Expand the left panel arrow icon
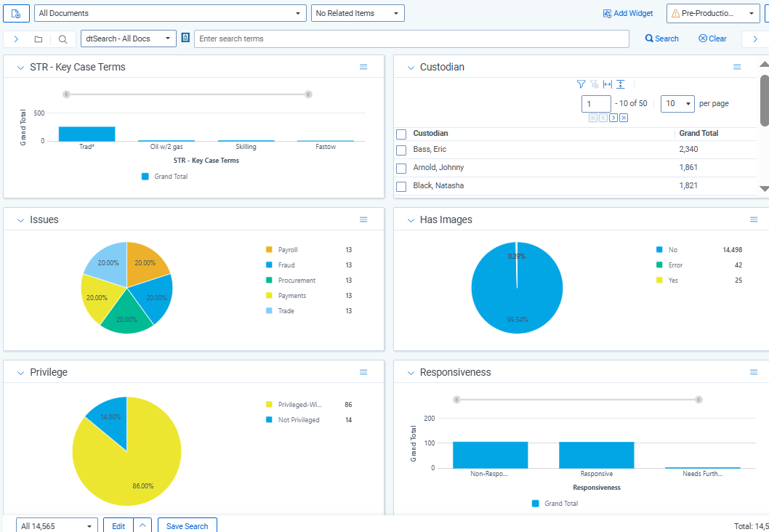Viewport: 769px width, 532px height. [x=16, y=39]
